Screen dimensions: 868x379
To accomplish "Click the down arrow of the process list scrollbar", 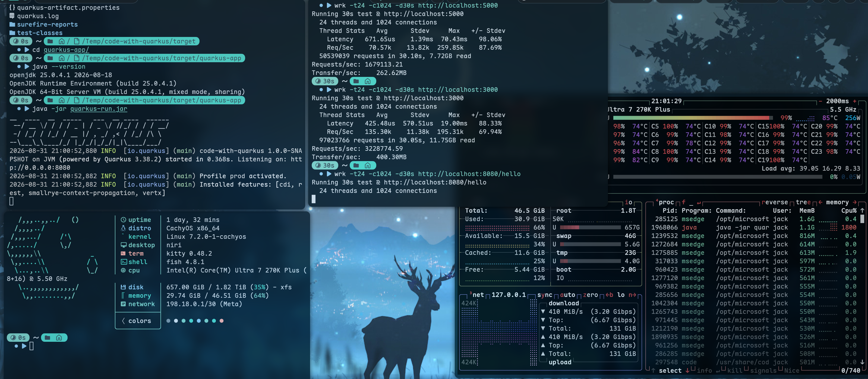I will (x=862, y=362).
